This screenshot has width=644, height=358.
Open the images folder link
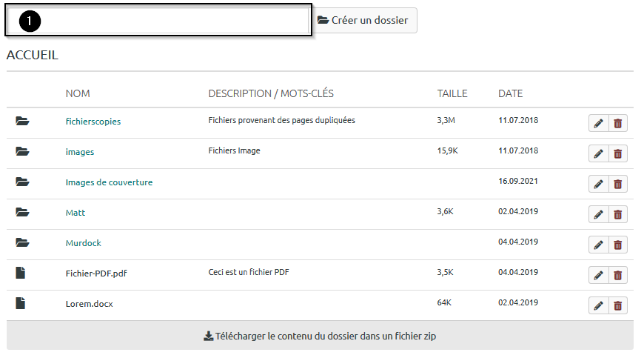tap(79, 151)
